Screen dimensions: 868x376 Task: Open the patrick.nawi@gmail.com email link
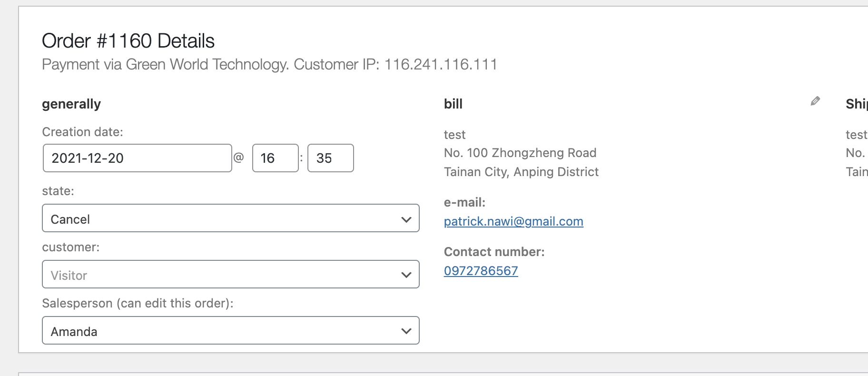[x=513, y=221]
